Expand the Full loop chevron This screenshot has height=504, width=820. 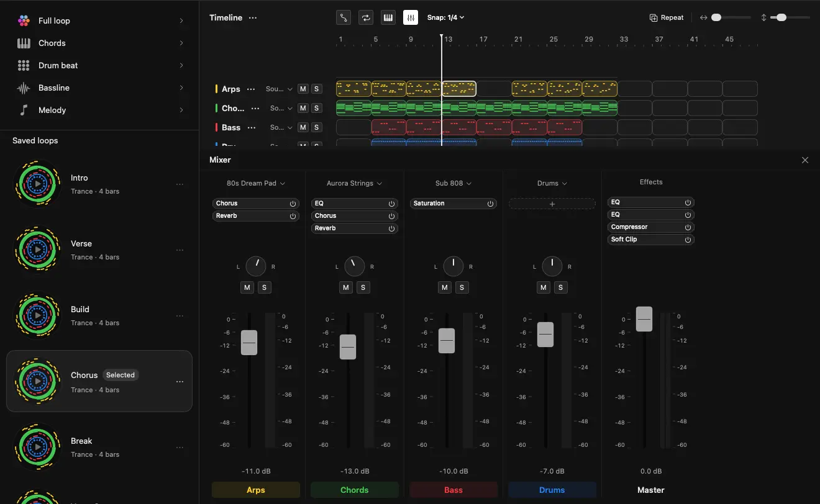[x=181, y=20]
